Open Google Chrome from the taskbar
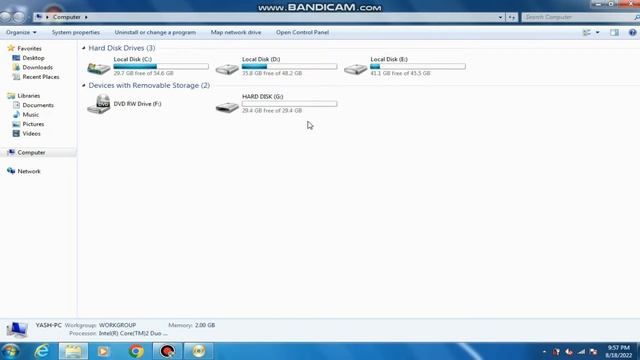Screen dimensions: 640x360 136,351
